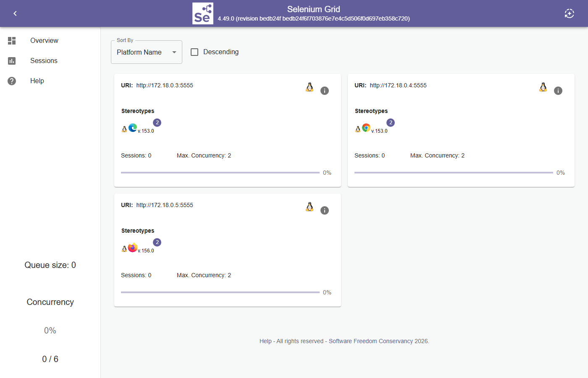Enable the Descending checkbox
This screenshot has height=378, width=588.
[194, 52]
